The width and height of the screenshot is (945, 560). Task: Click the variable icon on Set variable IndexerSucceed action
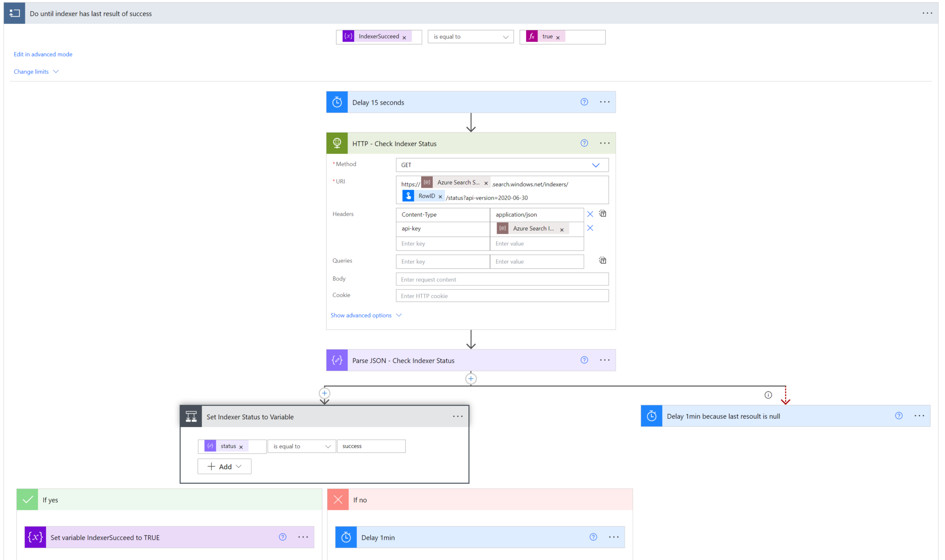click(x=35, y=537)
